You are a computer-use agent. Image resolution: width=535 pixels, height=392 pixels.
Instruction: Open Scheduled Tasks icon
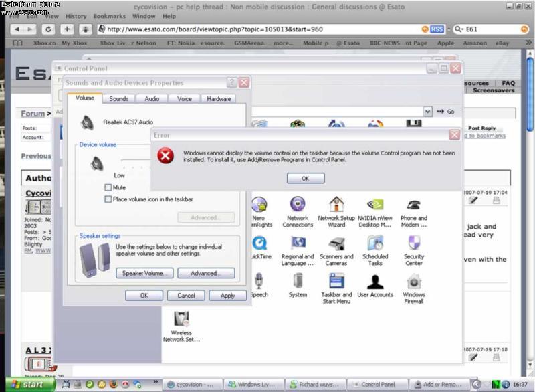point(375,251)
